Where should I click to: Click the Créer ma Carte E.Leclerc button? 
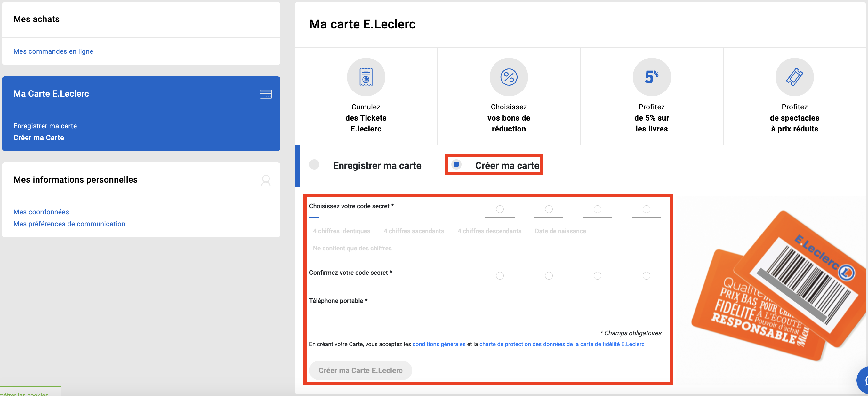pyautogui.click(x=360, y=370)
